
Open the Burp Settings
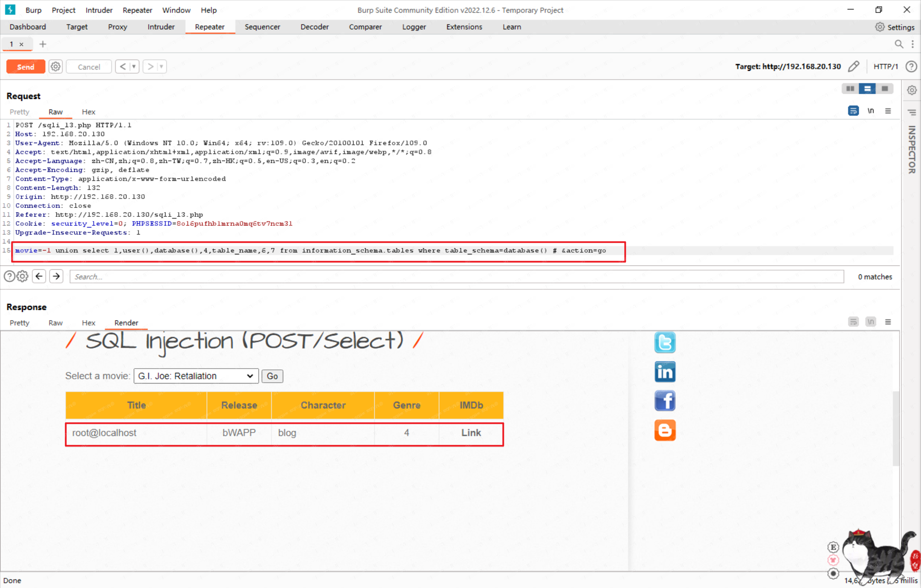[x=895, y=27]
